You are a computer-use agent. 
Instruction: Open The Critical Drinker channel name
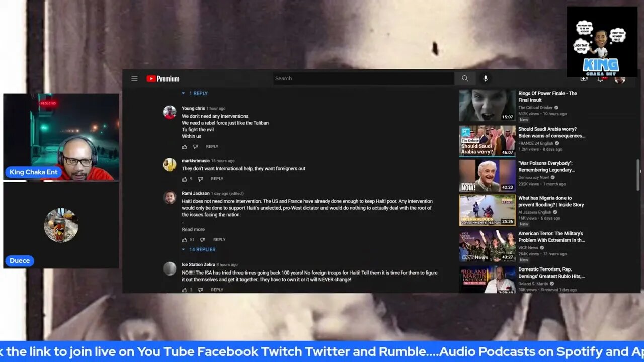(x=535, y=108)
